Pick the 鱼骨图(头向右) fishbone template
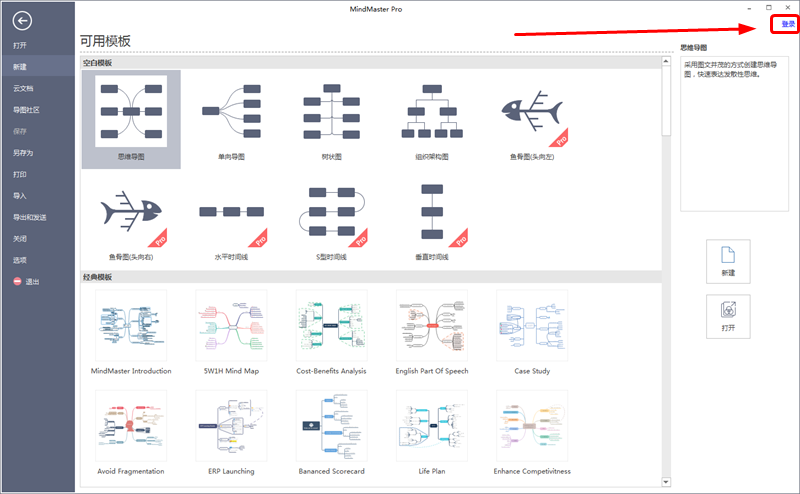The image size is (800, 494). pos(131,220)
